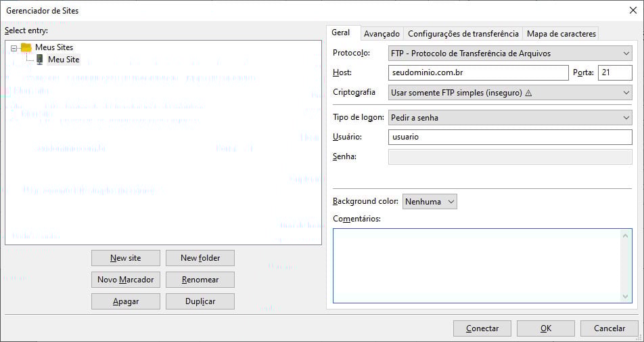Click the Porta input field
The height and width of the screenshot is (342, 644).
coord(615,72)
